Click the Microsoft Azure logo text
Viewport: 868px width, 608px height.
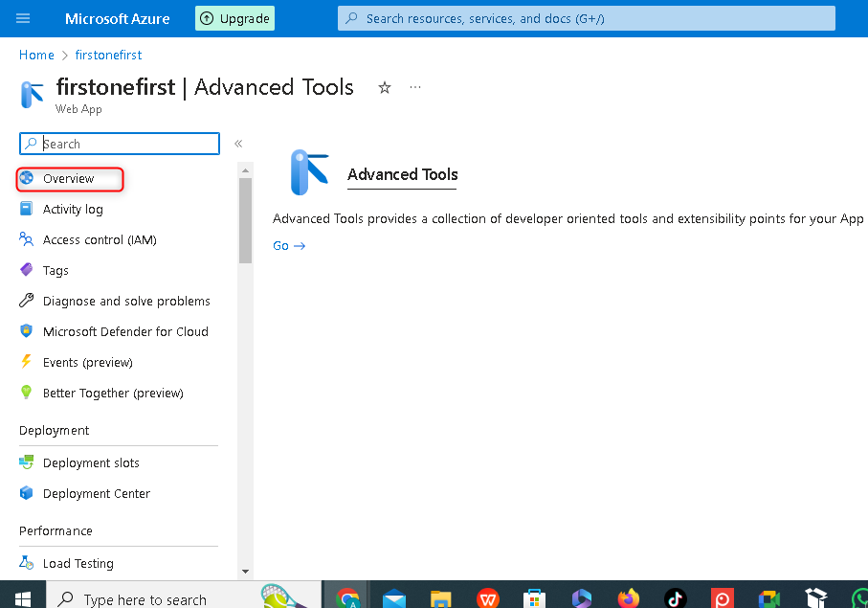tap(118, 19)
